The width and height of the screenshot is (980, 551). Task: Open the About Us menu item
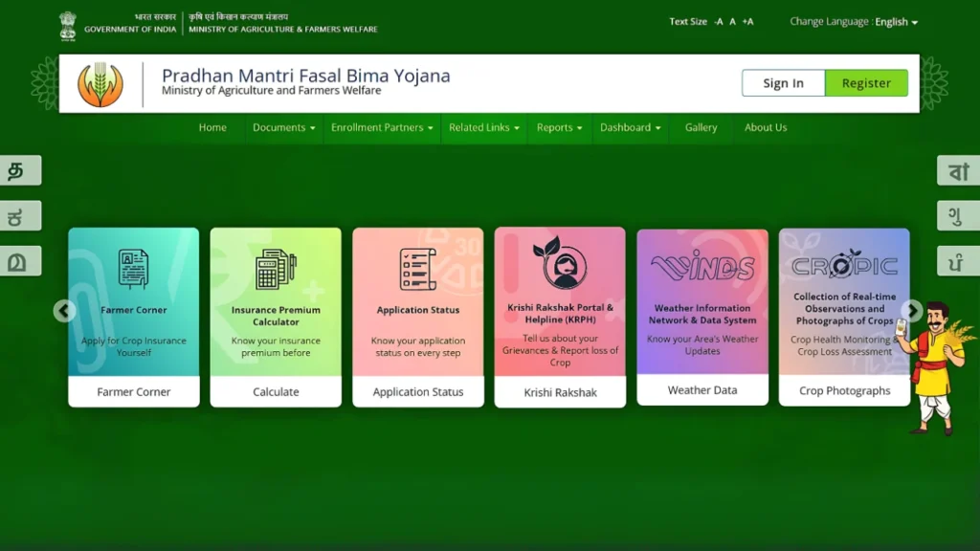pyautogui.click(x=766, y=127)
